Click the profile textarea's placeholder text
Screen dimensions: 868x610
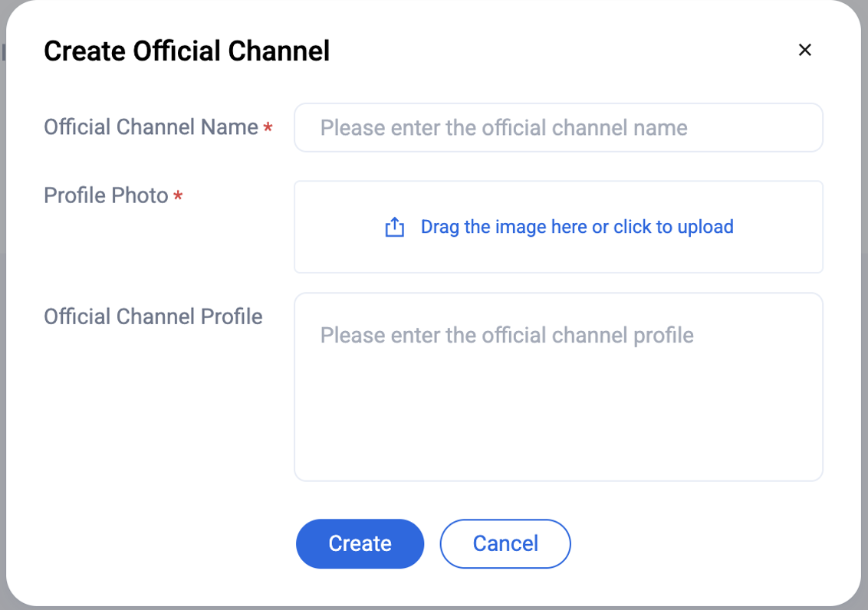point(506,335)
